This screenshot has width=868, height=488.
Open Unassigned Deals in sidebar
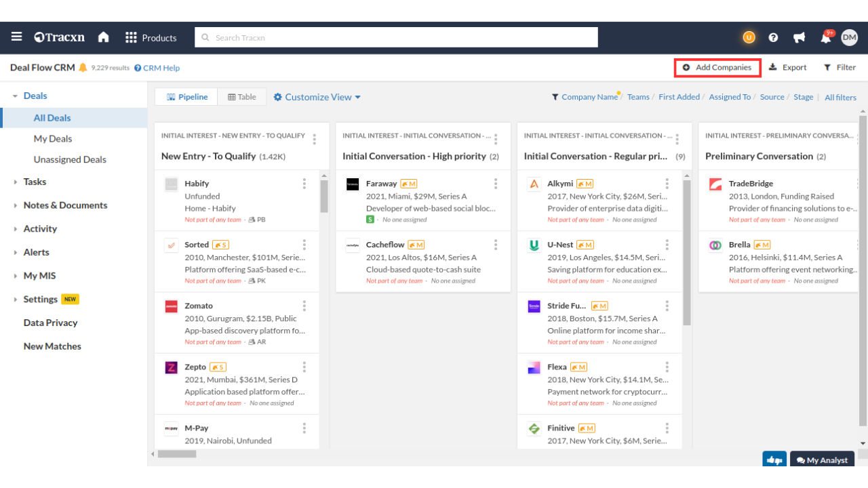(x=70, y=160)
